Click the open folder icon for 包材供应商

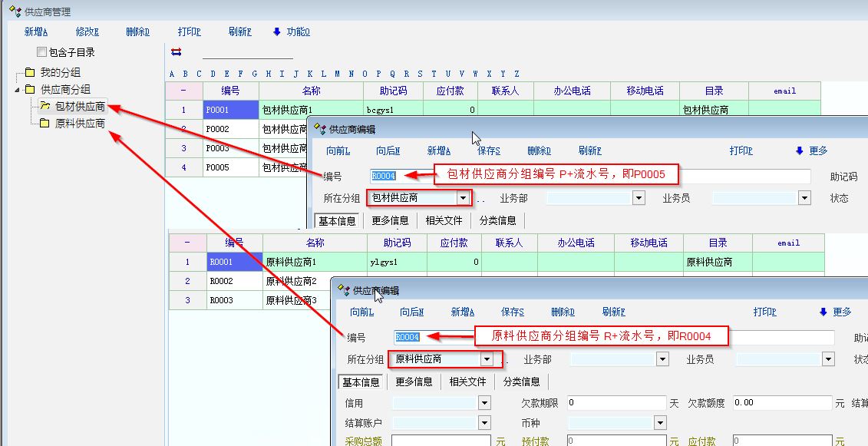pos(45,106)
